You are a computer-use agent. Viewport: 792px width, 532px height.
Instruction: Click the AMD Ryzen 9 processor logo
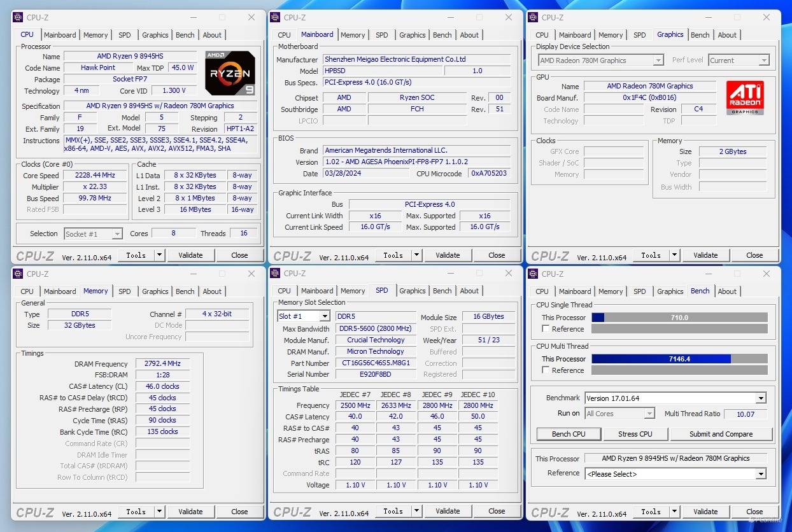tap(230, 73)
